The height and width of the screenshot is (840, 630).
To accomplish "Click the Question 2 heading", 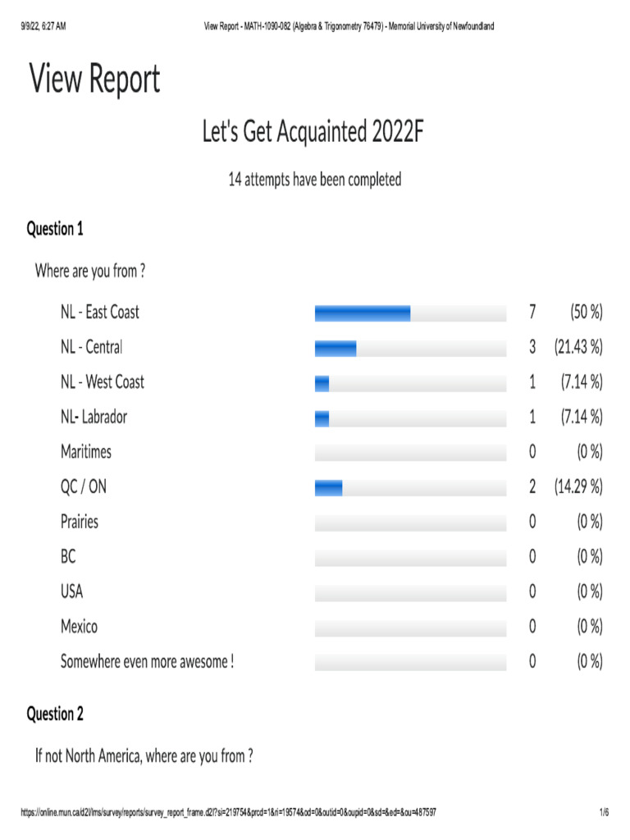I will click(x=55, y=714).
